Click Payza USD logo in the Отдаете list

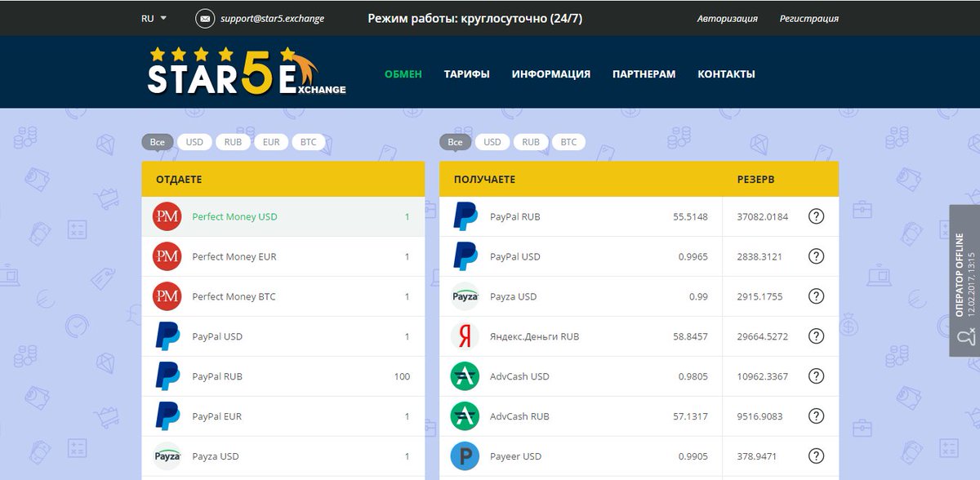(x=167, y=456)
